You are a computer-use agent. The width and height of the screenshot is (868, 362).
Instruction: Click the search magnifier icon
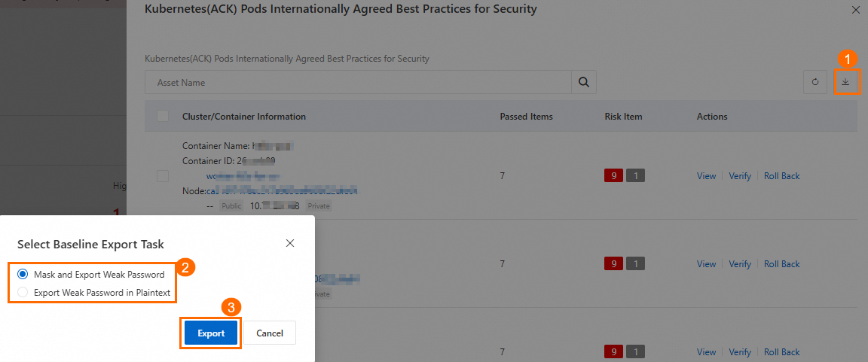(x=584, y=82)
